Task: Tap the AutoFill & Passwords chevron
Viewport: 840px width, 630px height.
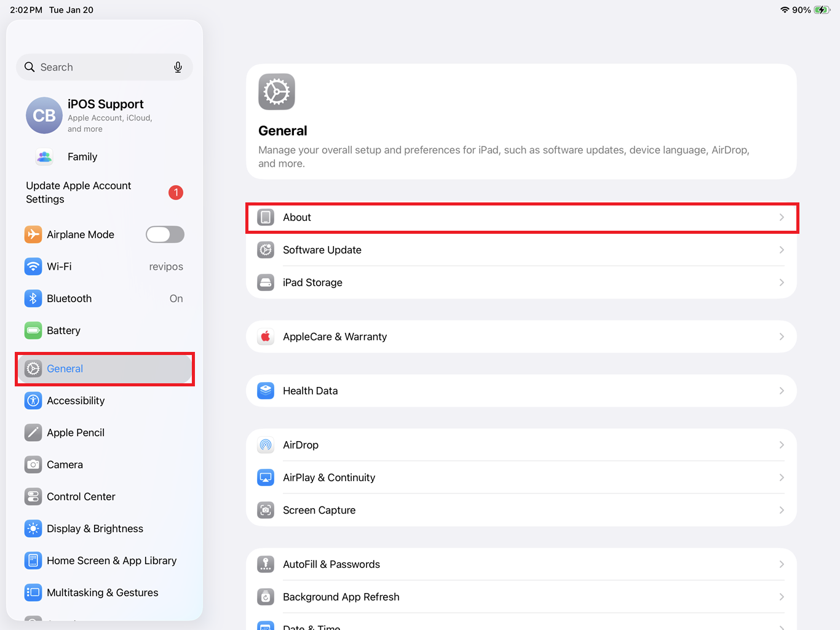Action: pyautogui.click(x=782, y=564)
